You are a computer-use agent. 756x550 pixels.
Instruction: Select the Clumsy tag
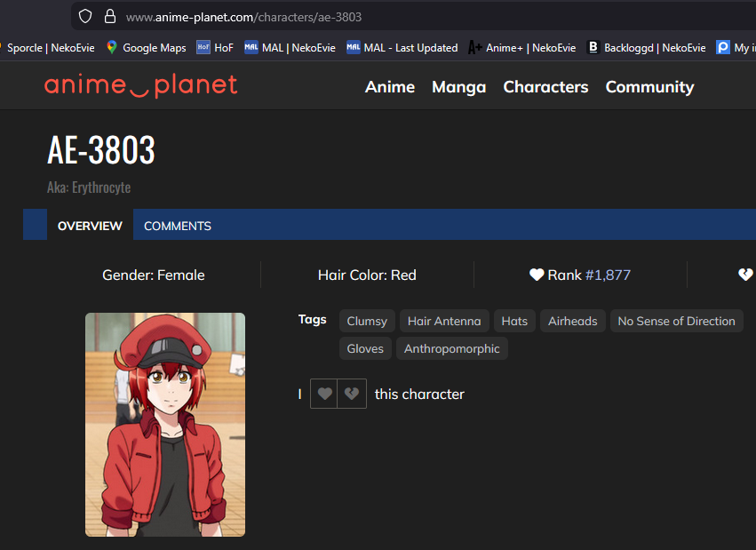[367, 321]
